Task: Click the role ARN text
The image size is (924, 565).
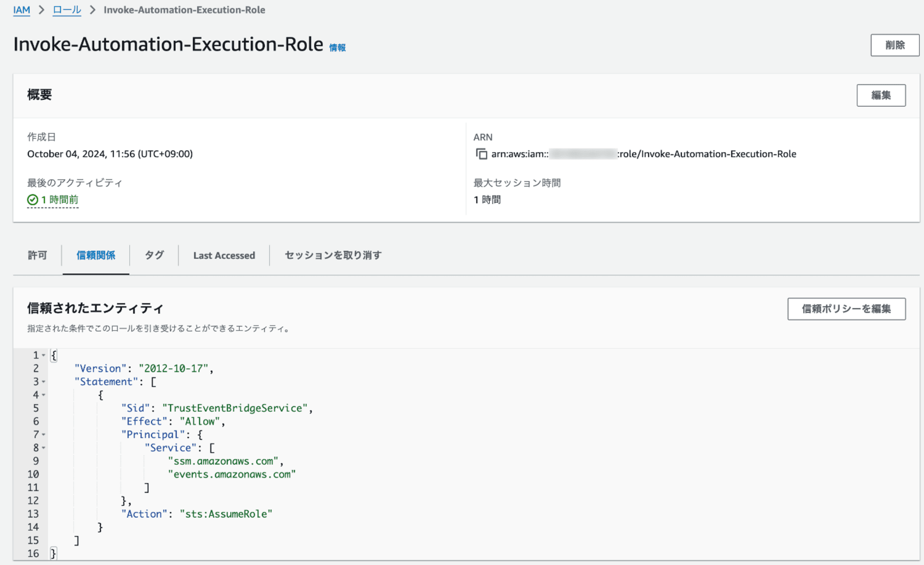Action: click(x=644, y=154)
